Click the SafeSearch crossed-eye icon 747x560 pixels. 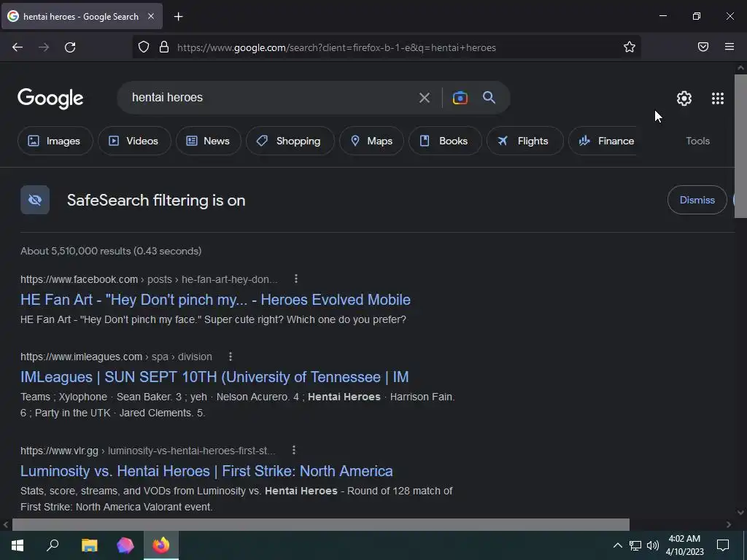(35, 200)
